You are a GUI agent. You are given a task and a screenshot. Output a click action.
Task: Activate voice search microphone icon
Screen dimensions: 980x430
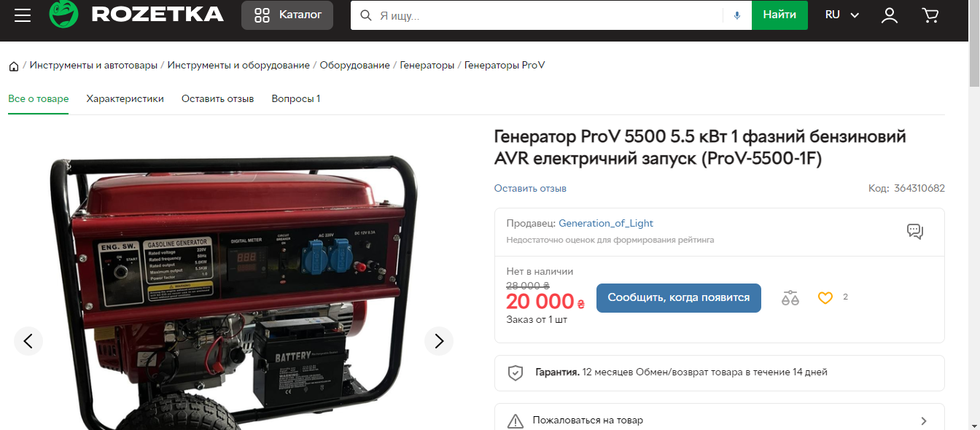tap(737, 15)
